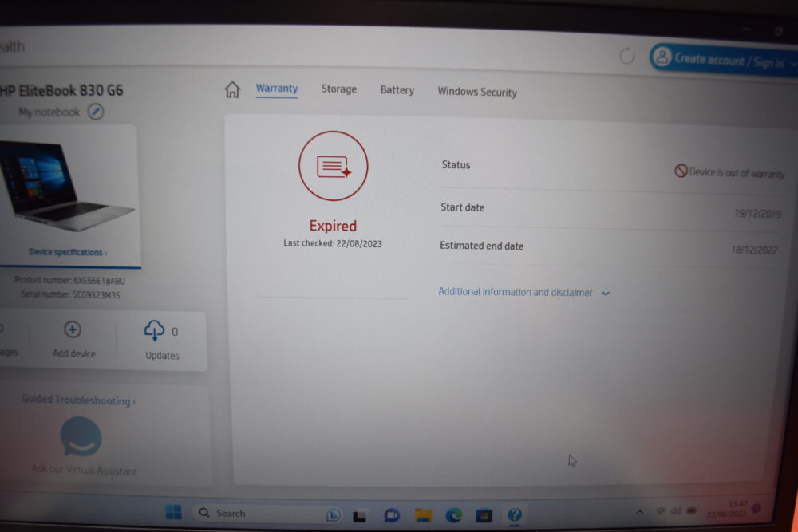This screenshot has width=798, height=532.
Task: Select the Product number text
Action: coord(69,280)
